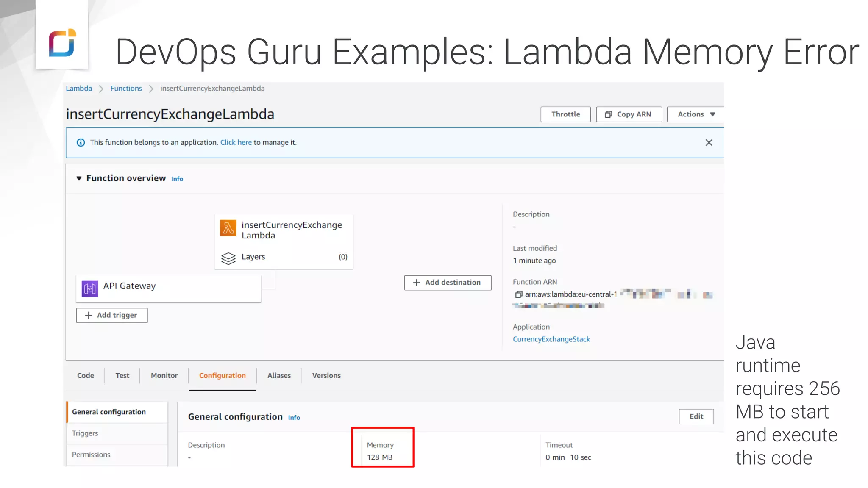
Task: Select General configuration in side menu
Action: coord(117,412)
